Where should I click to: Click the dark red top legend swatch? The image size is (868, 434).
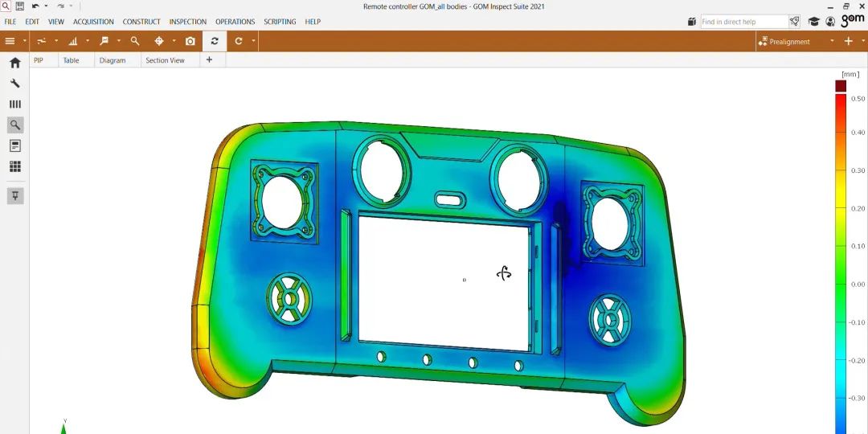tap(841, 86)
